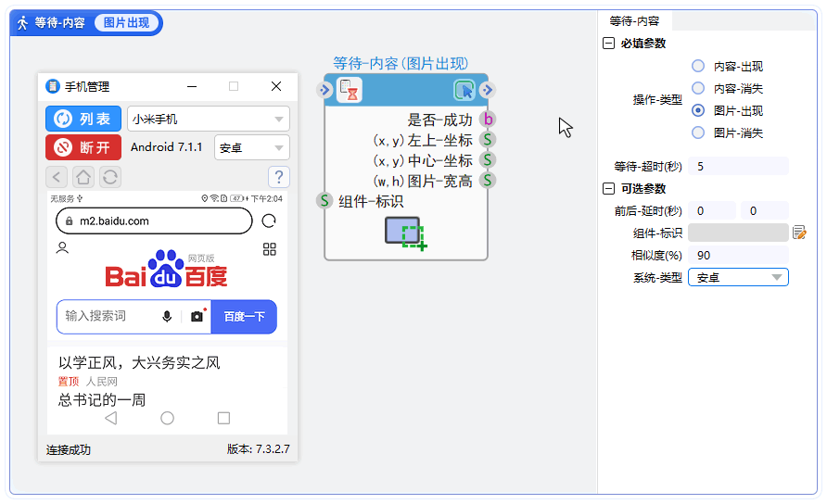Open the 总书记的一周 headline

point(102,399)
